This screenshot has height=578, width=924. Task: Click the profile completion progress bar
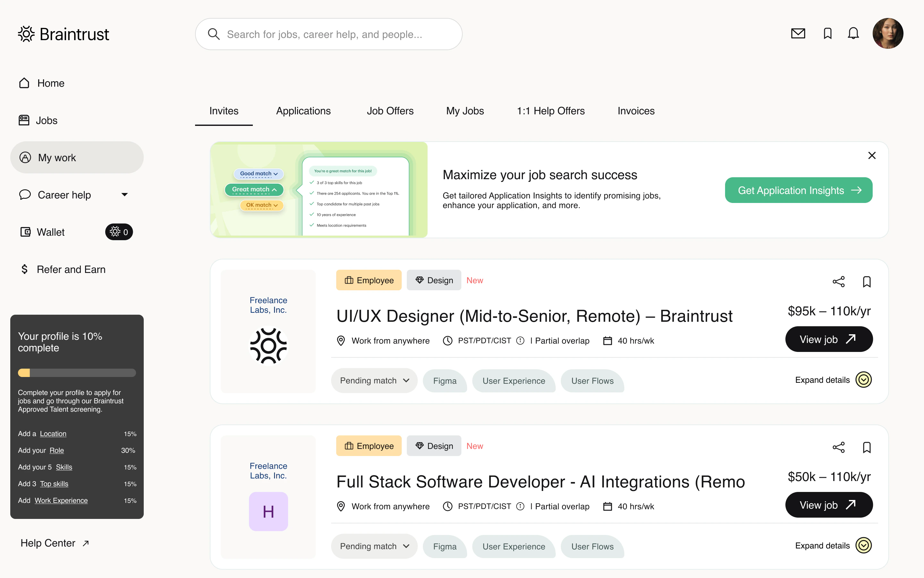[77, 373]
